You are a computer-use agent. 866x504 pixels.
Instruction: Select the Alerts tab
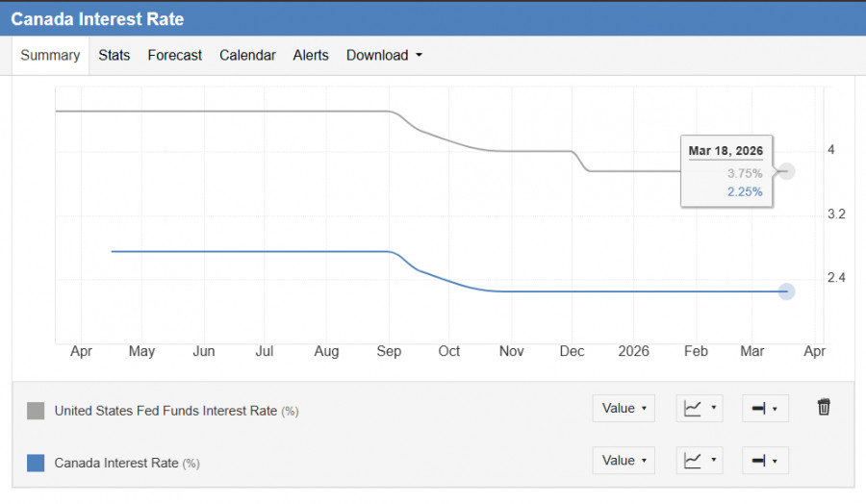[x=311, y=55]
